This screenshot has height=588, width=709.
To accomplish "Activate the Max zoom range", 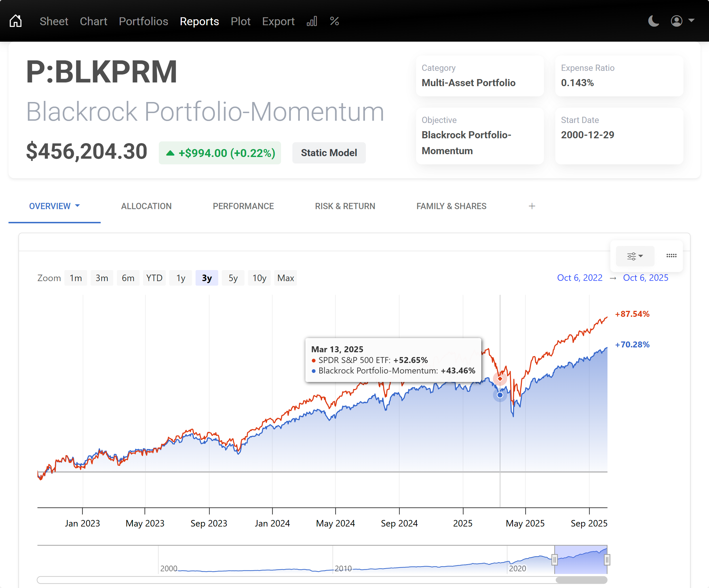I will [285, 278].
